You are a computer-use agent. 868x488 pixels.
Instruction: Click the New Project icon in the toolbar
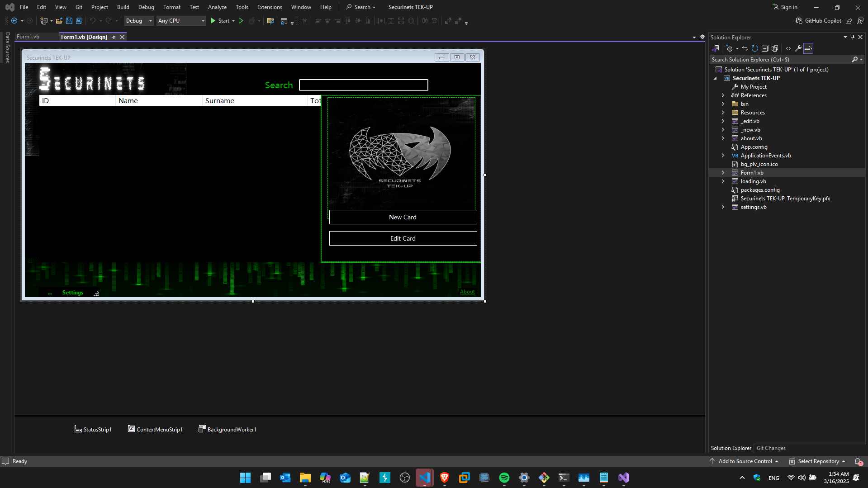point(44,21)
